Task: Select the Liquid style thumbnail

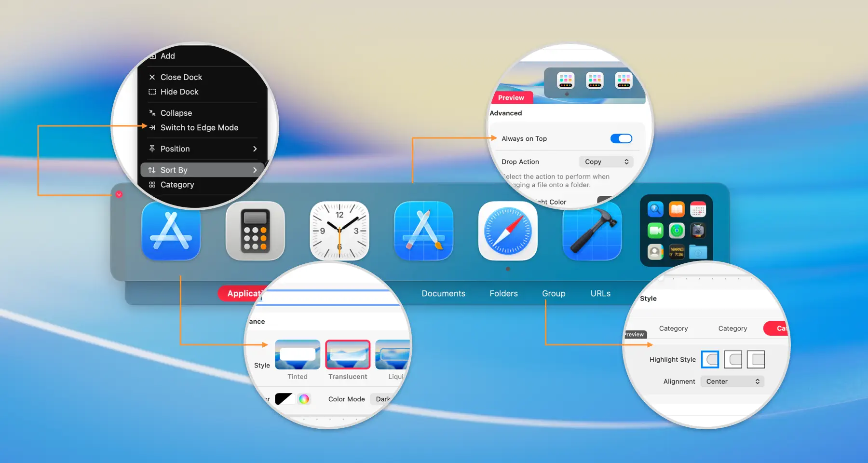Action: pyautogui.click(x=393, y=354)
